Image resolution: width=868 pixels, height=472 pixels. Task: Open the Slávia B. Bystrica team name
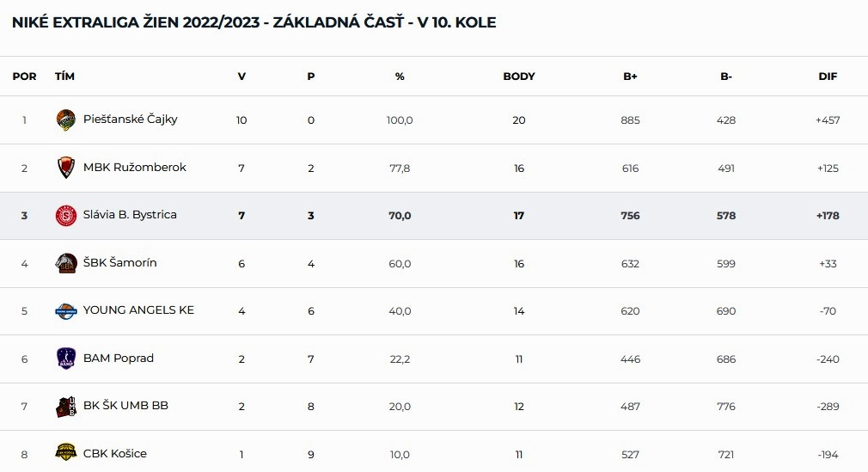point(130,215)
